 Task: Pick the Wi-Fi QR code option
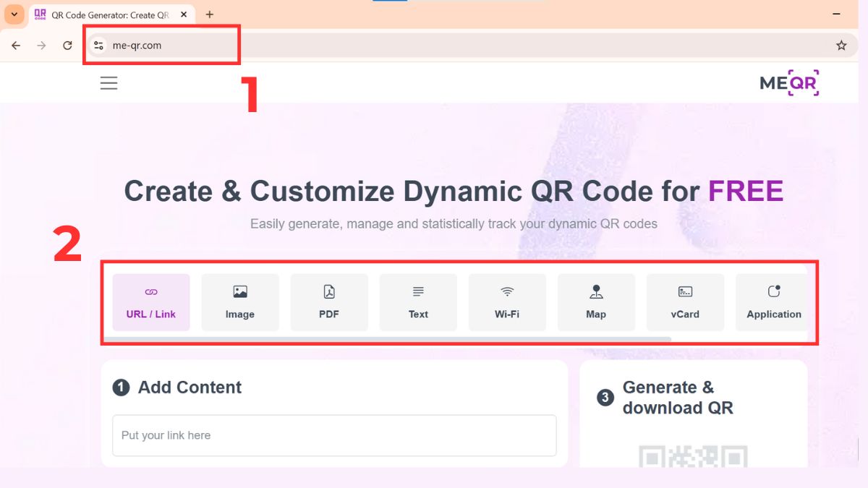[x=507, y=301]
